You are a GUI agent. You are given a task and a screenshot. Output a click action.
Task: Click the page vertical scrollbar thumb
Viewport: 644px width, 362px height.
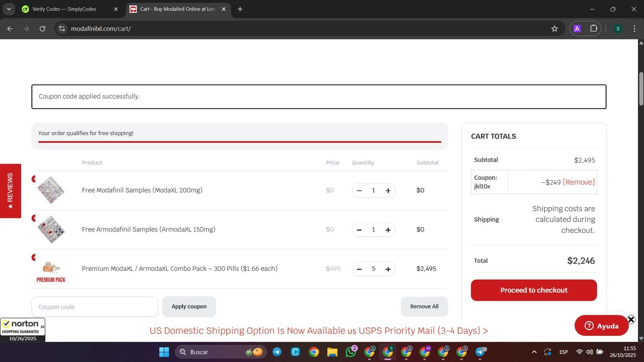pos(641,89)
